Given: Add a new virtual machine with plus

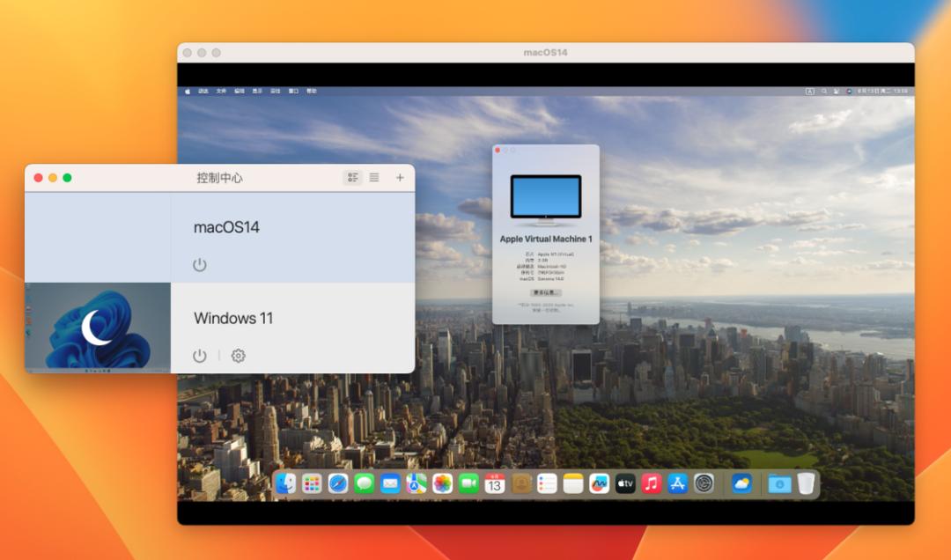Looking at the screenshot, I should (400, 177).
